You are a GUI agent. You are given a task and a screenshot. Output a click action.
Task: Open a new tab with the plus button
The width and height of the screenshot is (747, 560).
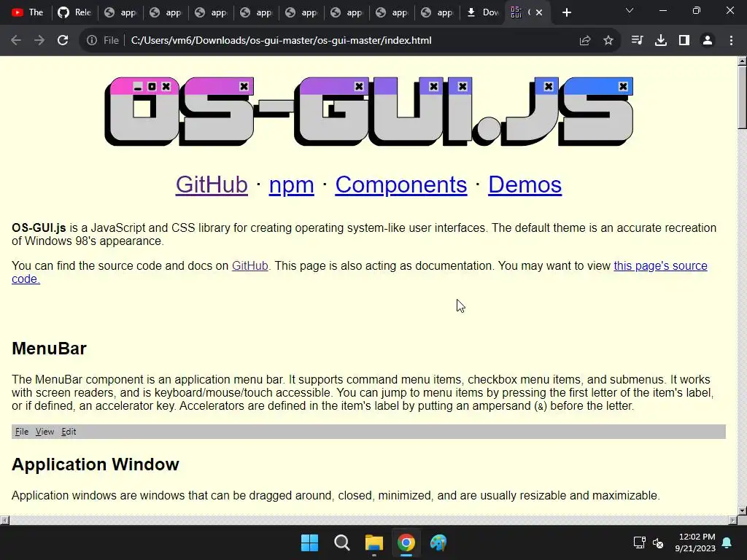click(566, 13)
